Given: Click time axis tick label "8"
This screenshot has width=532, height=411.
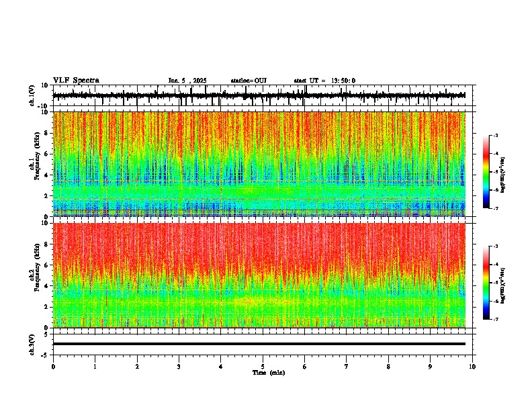Looking at the screenshot, I should point(388,367).
